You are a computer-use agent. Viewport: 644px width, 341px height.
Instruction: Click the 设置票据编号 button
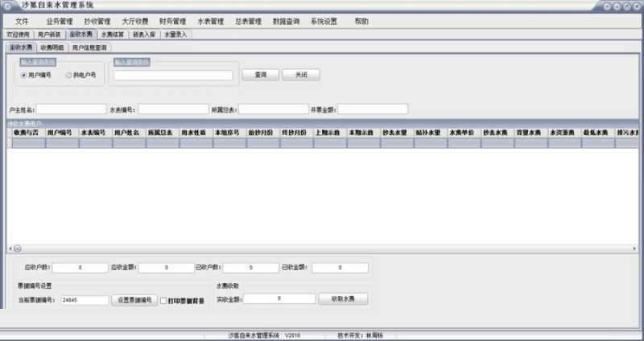(x=134, y=300)
